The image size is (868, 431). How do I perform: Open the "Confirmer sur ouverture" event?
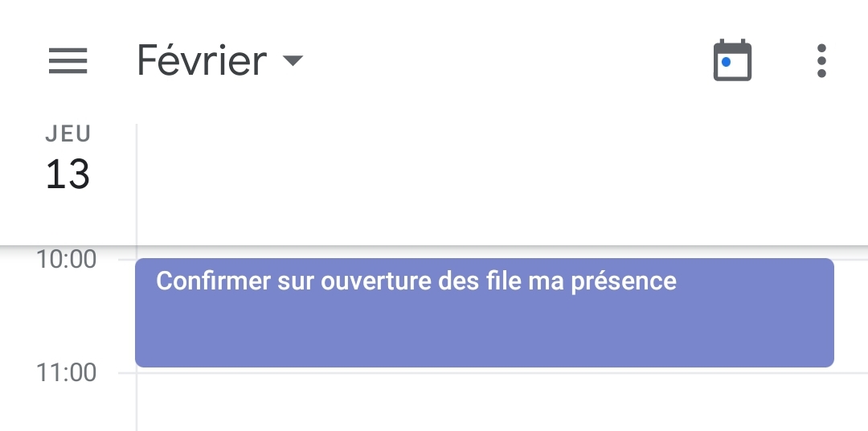(x=484, y=312)
